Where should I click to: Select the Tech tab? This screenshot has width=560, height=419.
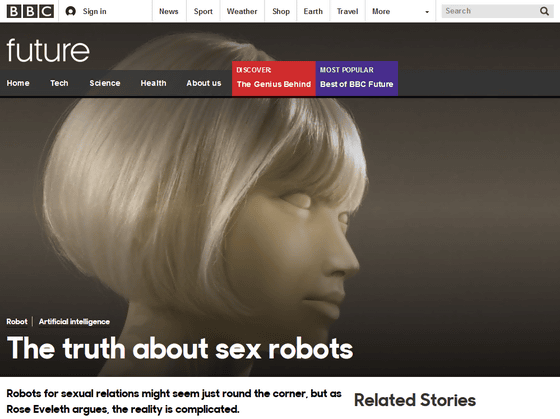point(59,83)
